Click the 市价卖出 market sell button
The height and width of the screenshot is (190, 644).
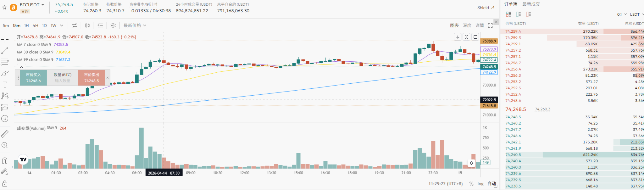click(92, 78)
